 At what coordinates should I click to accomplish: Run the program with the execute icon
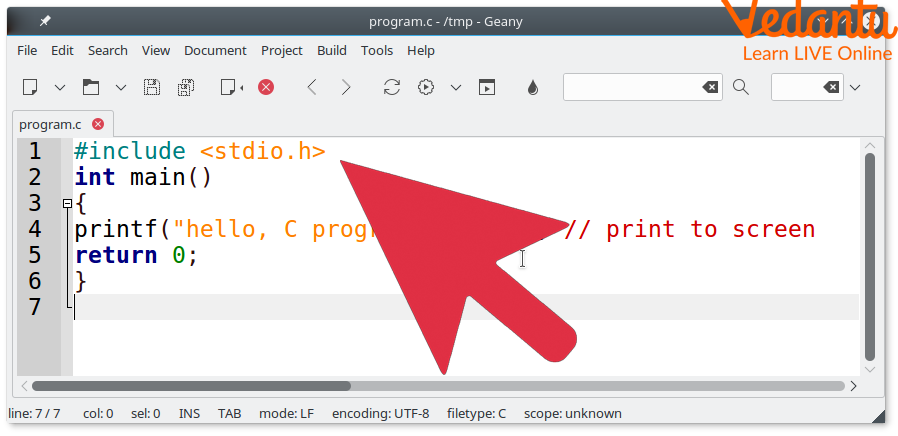487,88
